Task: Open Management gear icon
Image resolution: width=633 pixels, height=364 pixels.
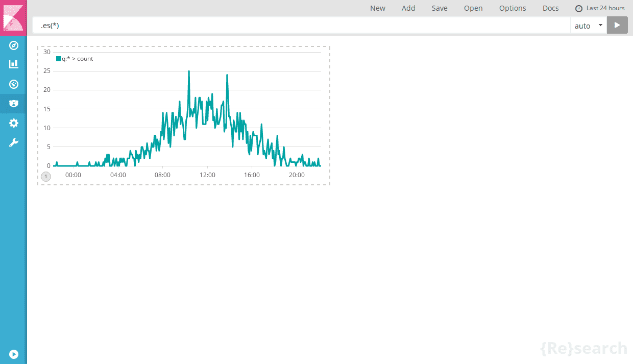Action: (x=14, y=123)
